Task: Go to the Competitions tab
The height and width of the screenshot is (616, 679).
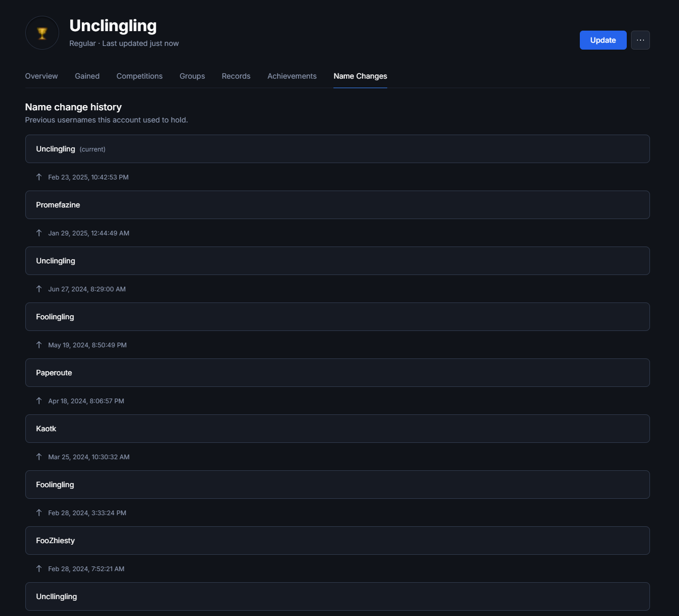Action: pyautogui.click(x=139, y=76)
